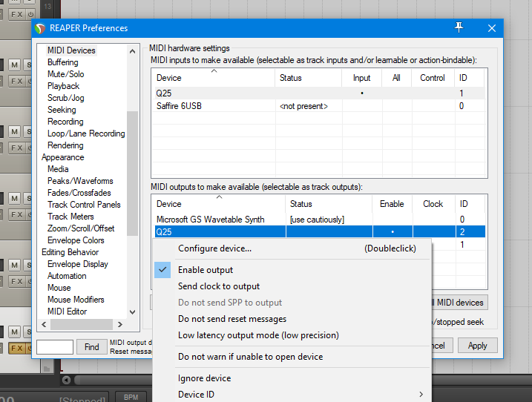The width and height of the screenshot is (532, 402).
Task: Select Automation preferences
Action: 67,276
